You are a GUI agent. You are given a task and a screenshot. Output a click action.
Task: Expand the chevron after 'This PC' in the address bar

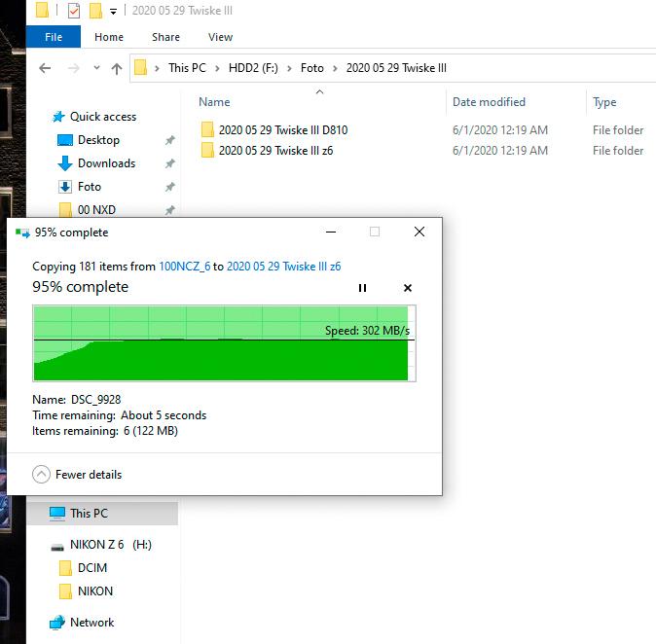point(217,68)
